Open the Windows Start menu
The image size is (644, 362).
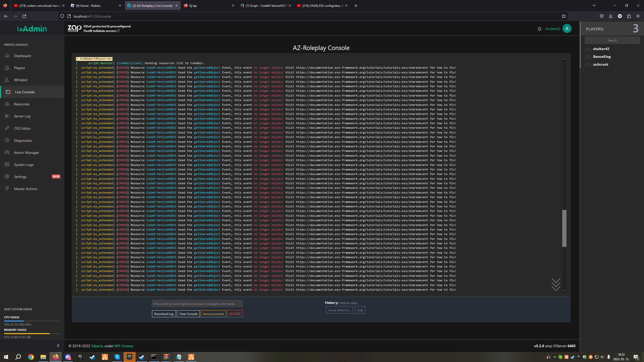click(x=6, y=357)
